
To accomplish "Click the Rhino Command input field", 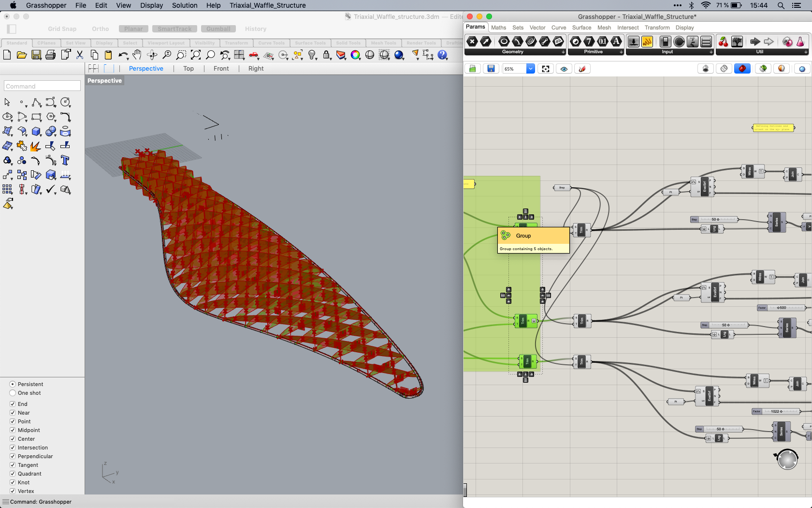I will point(42,86).
